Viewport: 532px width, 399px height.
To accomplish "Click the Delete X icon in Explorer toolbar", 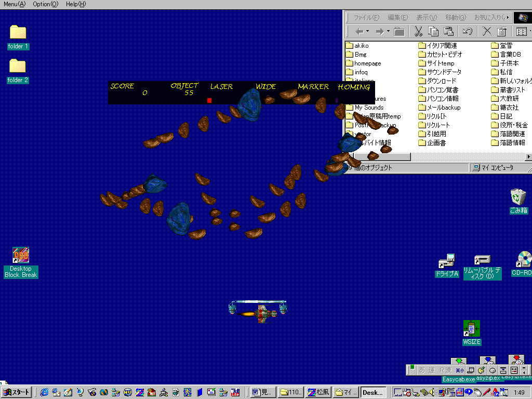I will coord(487,32).
